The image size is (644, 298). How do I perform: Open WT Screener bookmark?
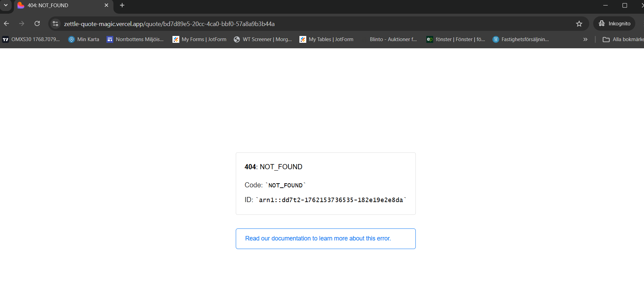tap(263, 39)
